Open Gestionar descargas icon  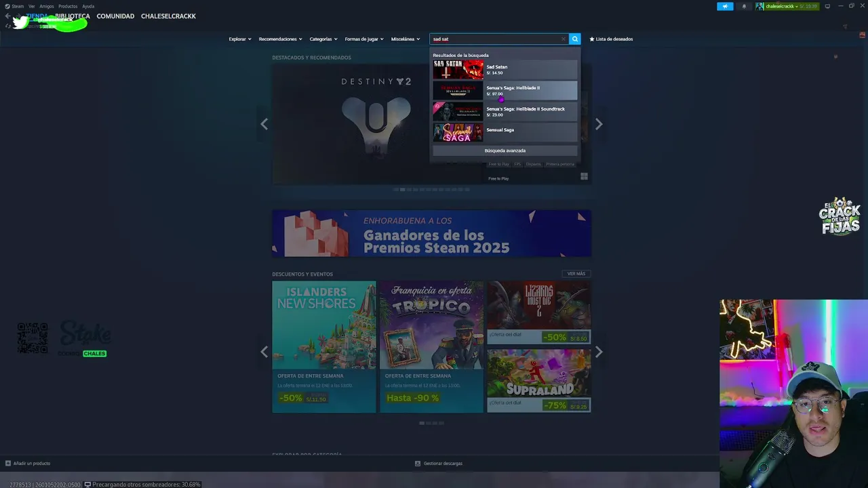coord(418,463)
